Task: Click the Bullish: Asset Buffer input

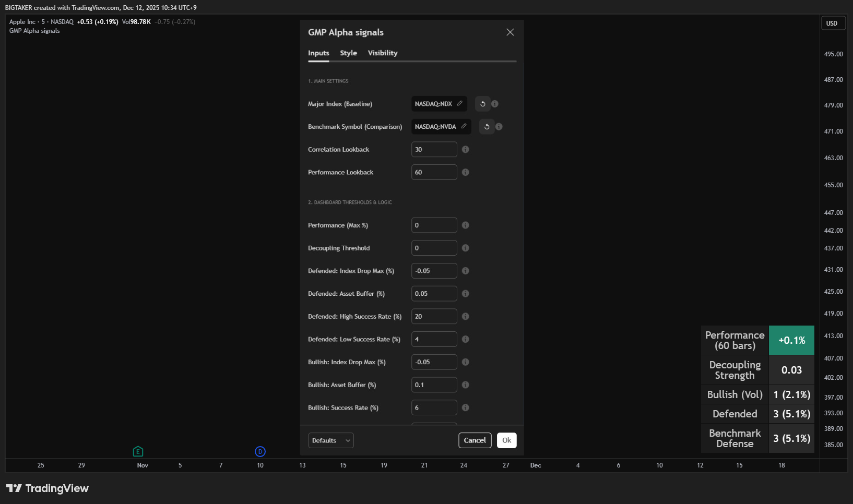Action: 434,385
